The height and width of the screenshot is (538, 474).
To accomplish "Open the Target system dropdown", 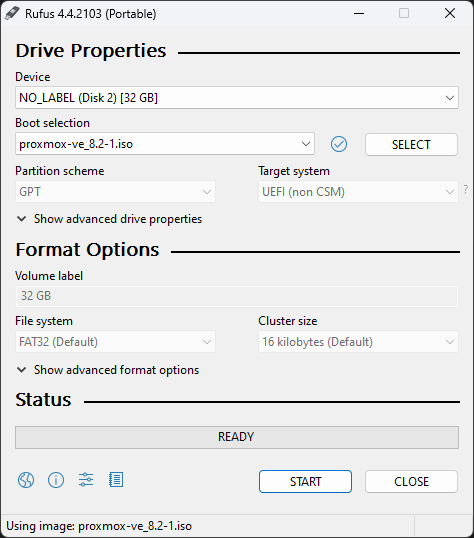I will pyautogui.click(x=358, y=191).
